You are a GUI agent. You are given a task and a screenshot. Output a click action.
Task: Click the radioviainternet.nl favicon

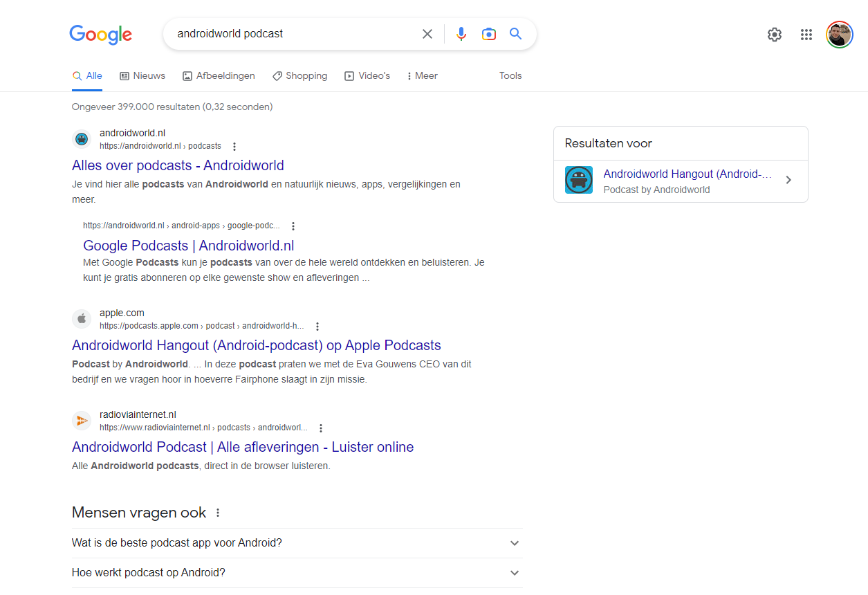click(x=82, y=421)
